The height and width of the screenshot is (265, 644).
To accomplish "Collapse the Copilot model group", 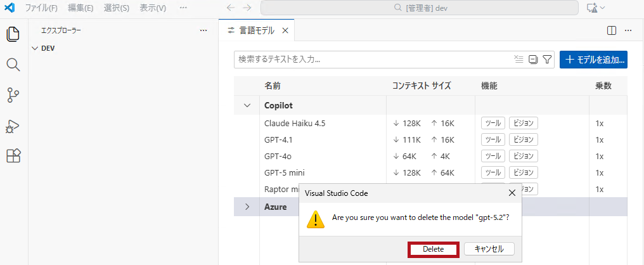I will pyautogui.click(x=247, y=105).
